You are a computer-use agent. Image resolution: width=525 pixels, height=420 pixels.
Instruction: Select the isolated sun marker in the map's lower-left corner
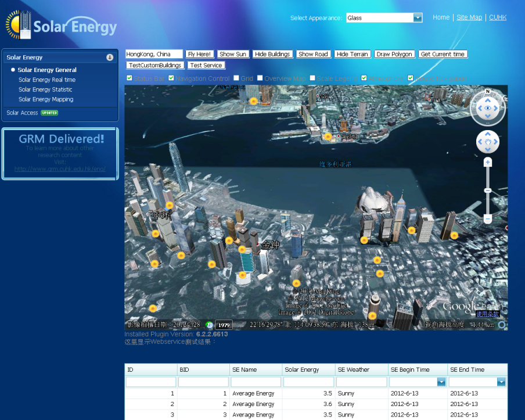tap(153, 308)
